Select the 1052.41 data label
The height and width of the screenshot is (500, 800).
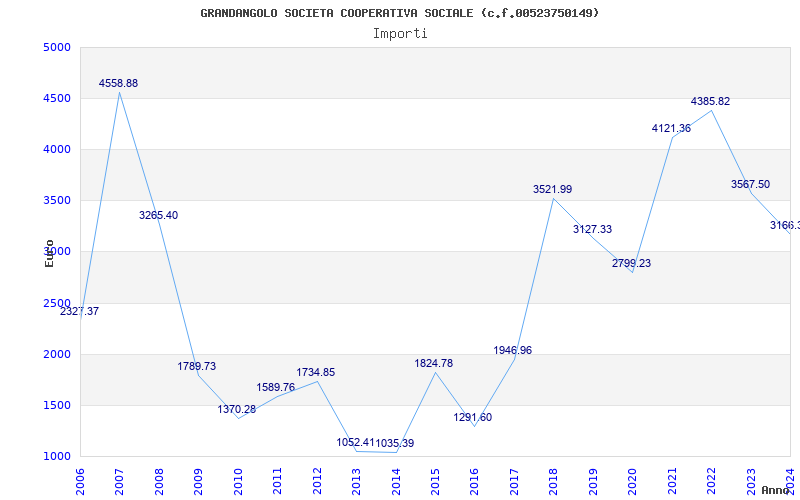tap(356, 442)
